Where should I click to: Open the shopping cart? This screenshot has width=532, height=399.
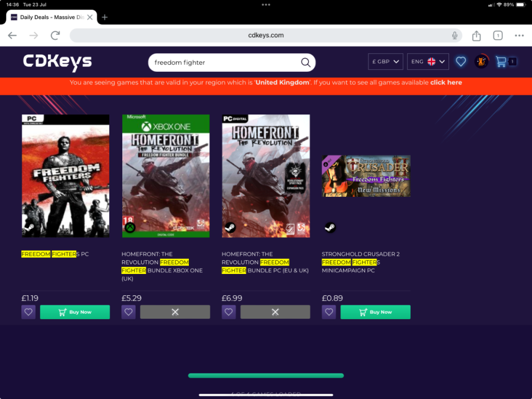(501, 62)
